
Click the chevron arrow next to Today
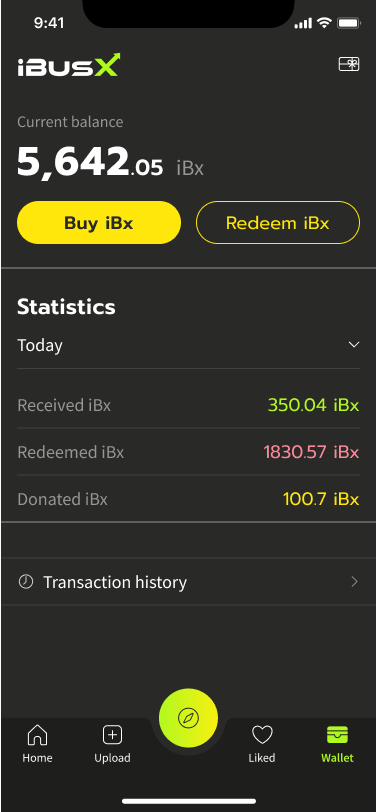coord(354,344)
